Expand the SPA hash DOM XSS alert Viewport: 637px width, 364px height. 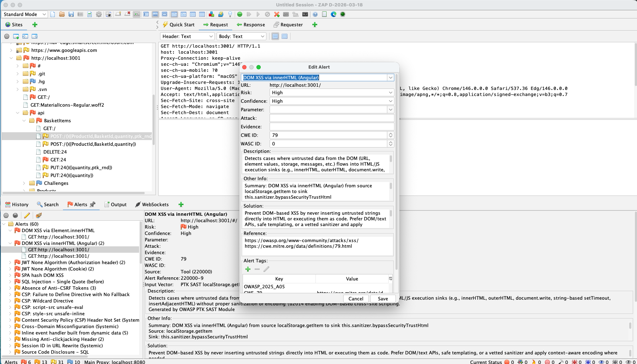[x=10, y=275]
